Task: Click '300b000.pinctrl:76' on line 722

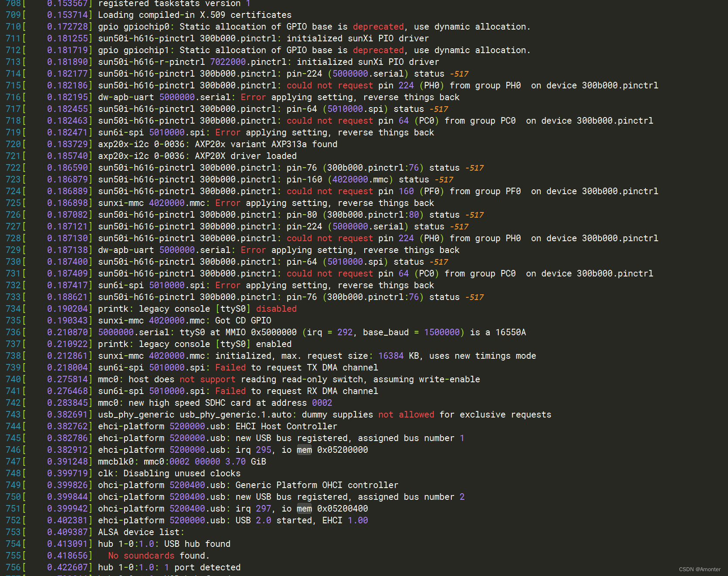Action: click(x=373, y=168)
